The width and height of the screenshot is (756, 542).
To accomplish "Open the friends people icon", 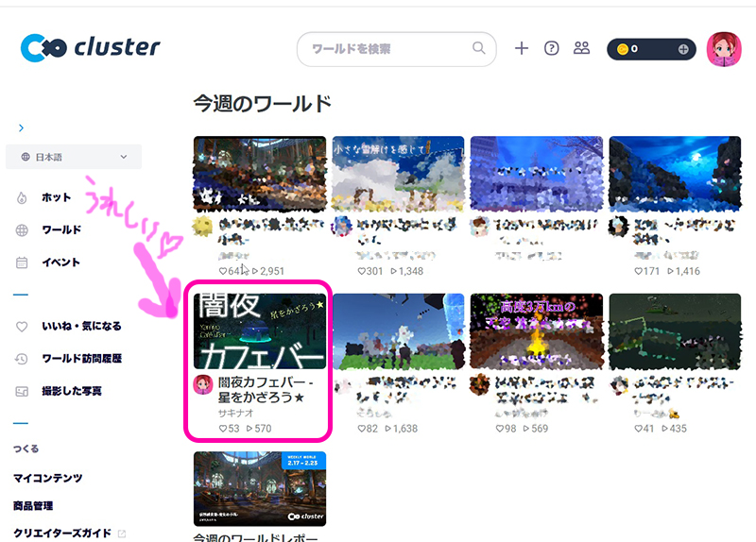I will pos(581,48).
